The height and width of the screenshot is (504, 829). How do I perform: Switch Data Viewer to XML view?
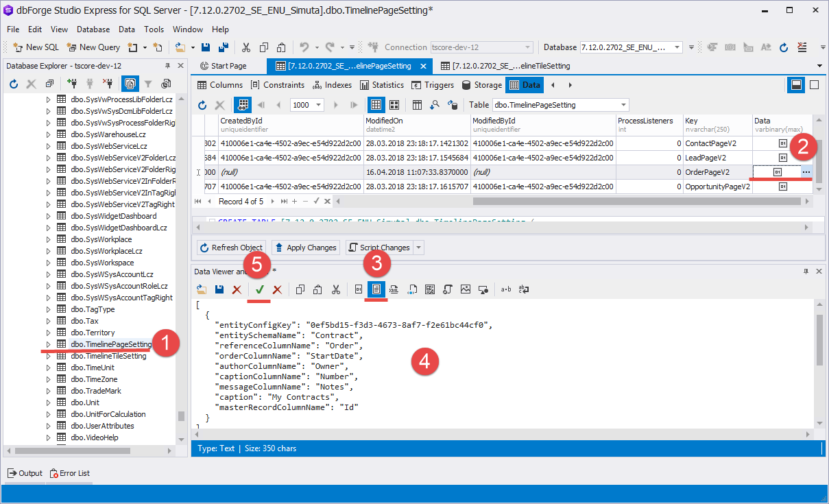tap(394, 289)
